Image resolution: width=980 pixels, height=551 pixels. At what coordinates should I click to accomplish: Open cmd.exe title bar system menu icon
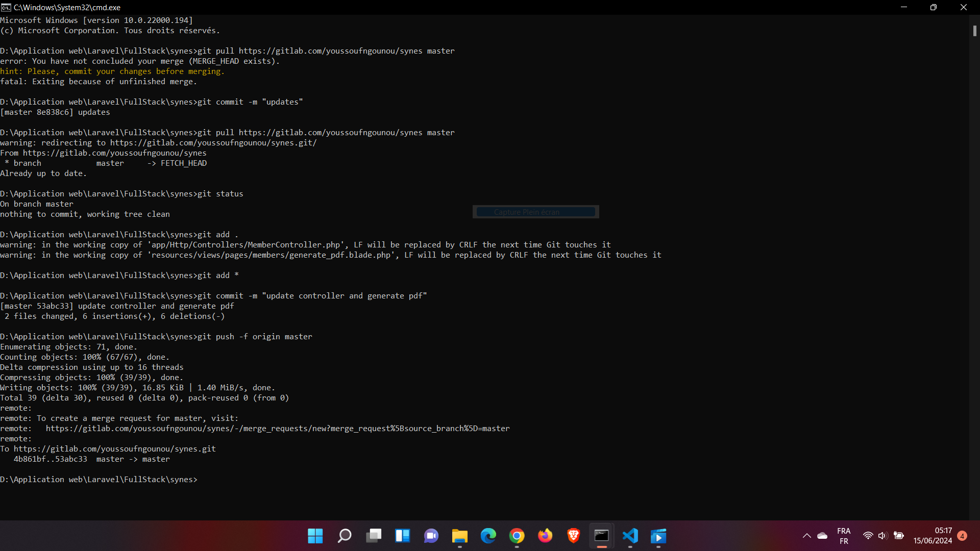click(6, 7)
